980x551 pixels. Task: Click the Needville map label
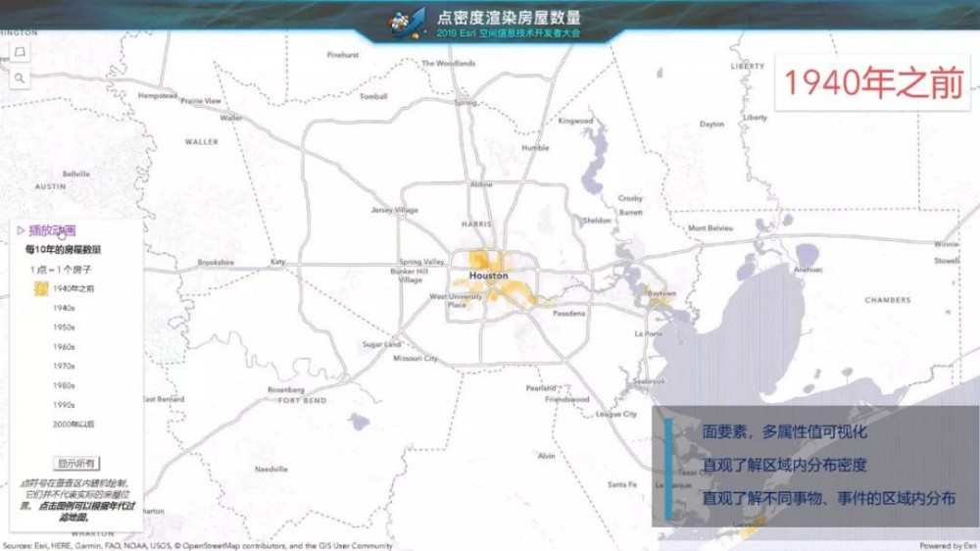click(271, 469)
